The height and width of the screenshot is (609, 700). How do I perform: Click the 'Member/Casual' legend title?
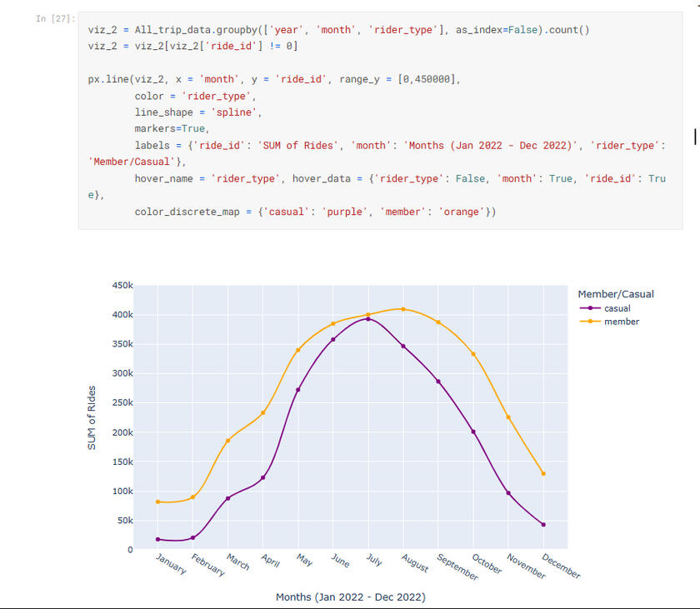(x=615, y=294)
